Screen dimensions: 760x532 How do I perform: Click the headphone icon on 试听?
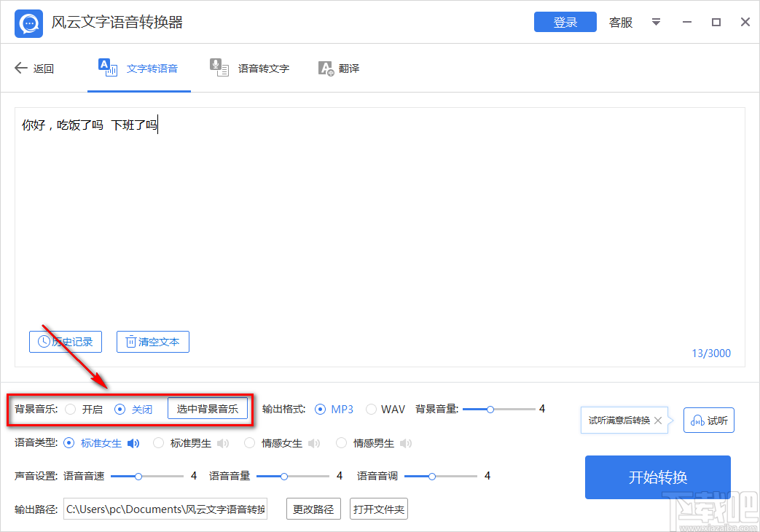pyautogui.click(x=697, y=420)
